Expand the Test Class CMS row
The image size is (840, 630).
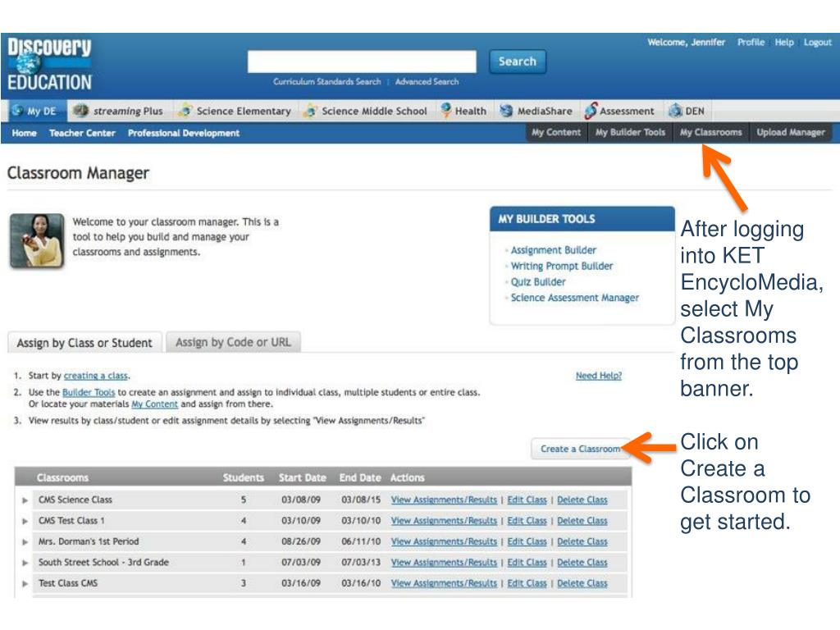[x=25, y=583]
